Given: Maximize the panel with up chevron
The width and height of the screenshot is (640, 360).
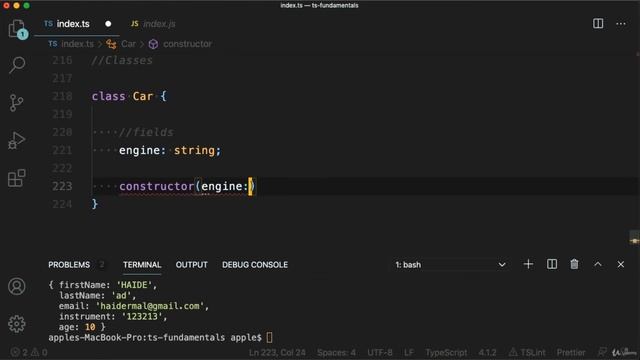Looking at the screenshot, I should 598,264.
